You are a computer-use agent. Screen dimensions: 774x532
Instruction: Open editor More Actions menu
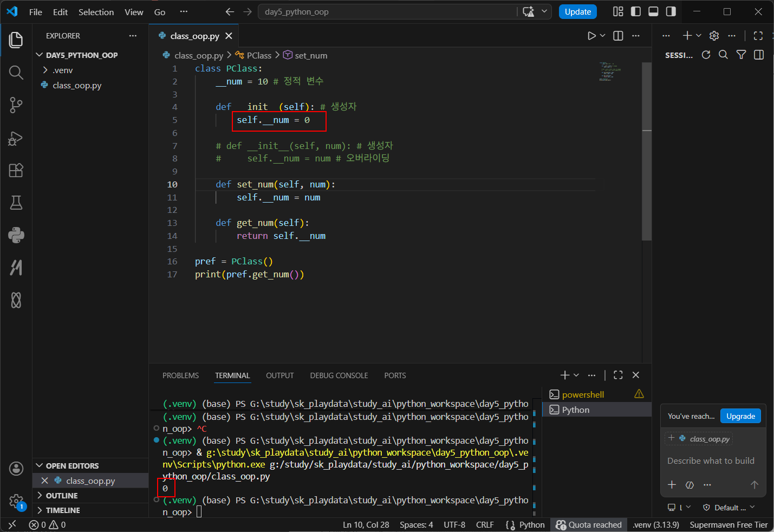pos(636,36)
